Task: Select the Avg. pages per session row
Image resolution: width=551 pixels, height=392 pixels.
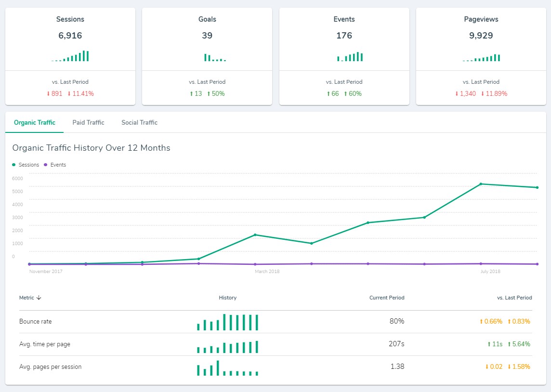Action: [275, 366]
